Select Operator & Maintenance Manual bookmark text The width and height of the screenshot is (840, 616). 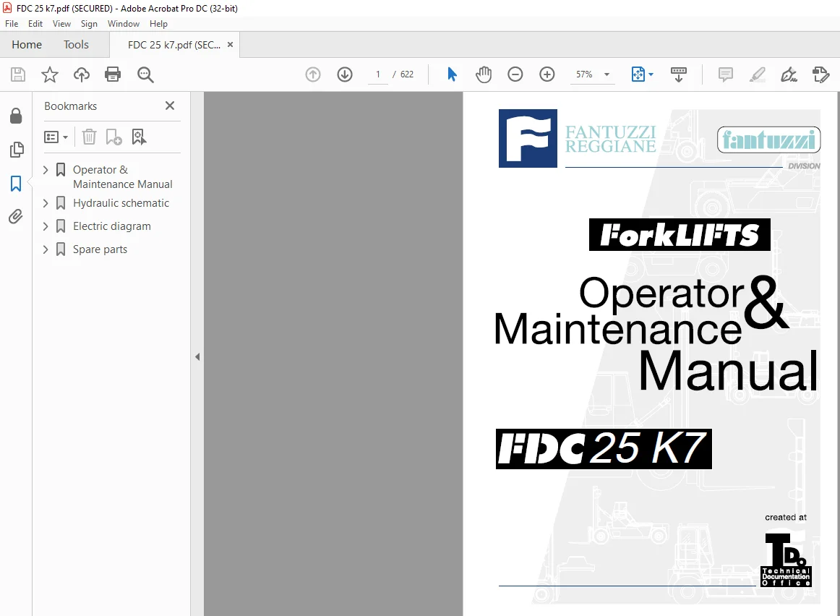[123, 176]
